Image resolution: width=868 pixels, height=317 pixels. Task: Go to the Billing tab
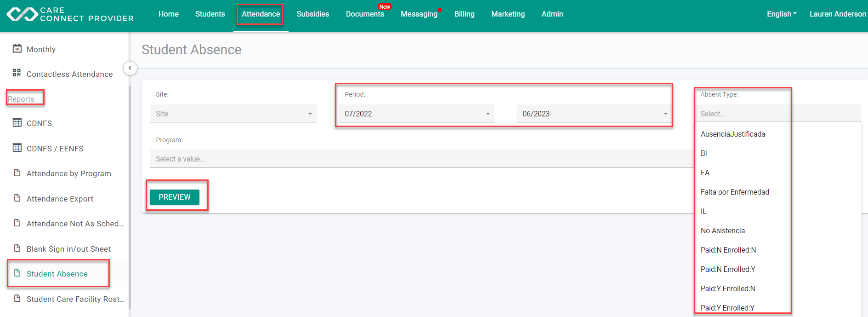(464, 14)
